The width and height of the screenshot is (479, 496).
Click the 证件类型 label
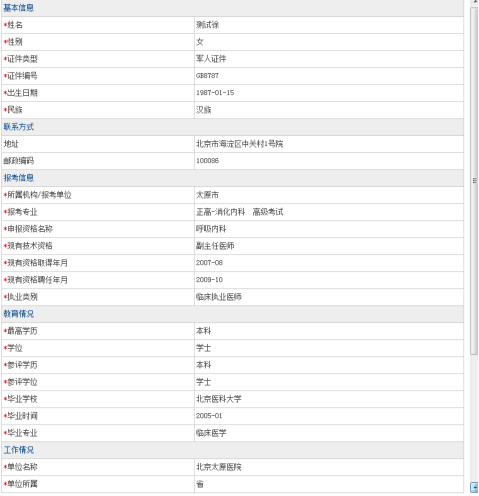22,59
